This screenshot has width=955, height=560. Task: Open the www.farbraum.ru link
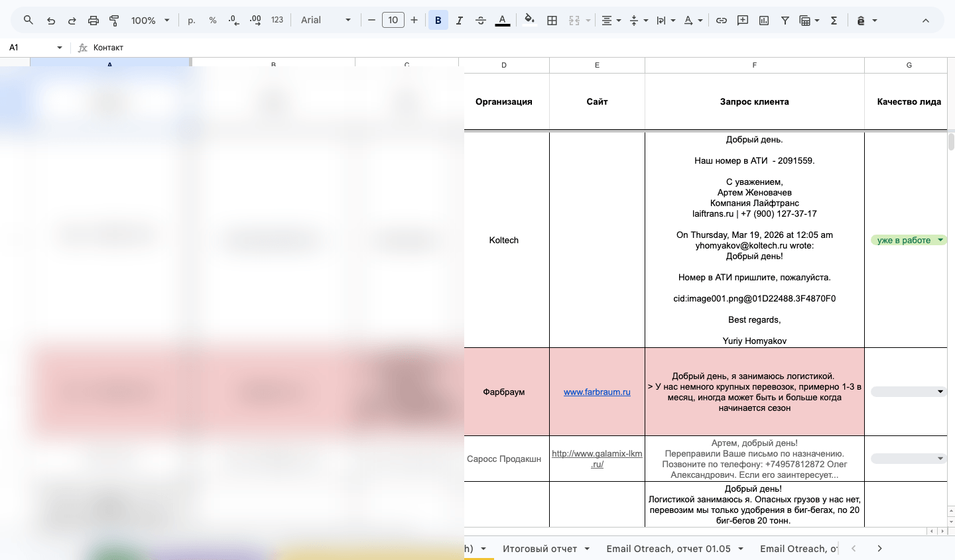597,392
